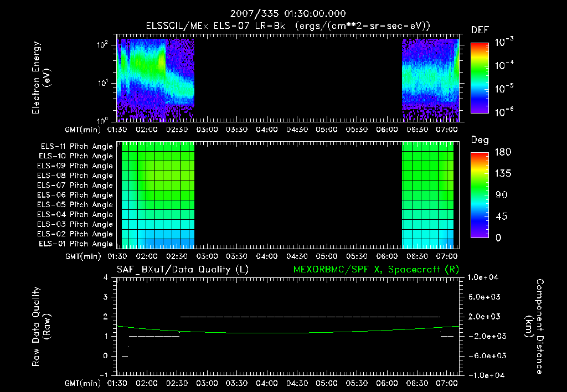567x392 pixels.
Task: Click the −1 tick on data quality axis
Action: pos(103,375)
